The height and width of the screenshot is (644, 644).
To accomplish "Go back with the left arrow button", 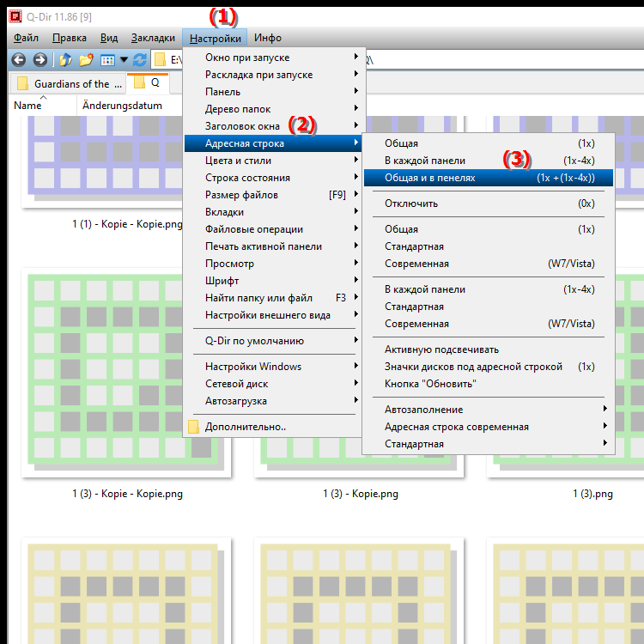I will coord(19,60).
